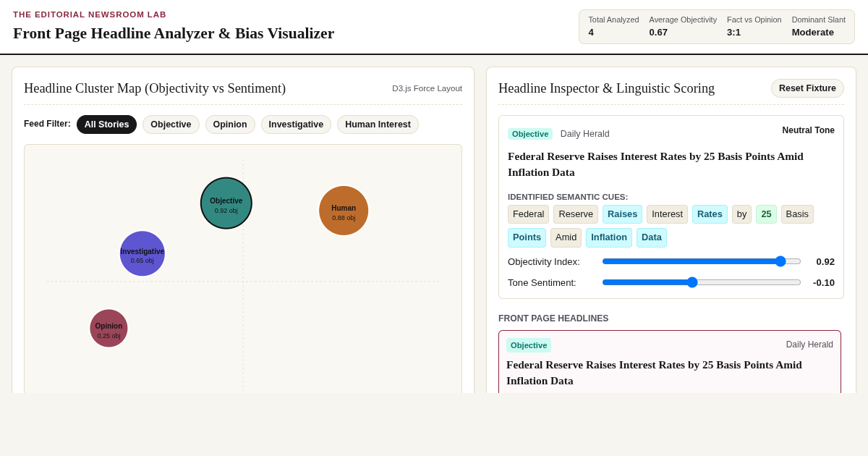Click the Average Objectivity value 0.67
The height and width of the screenshot is (456, 868).
[x=658, y=33]
